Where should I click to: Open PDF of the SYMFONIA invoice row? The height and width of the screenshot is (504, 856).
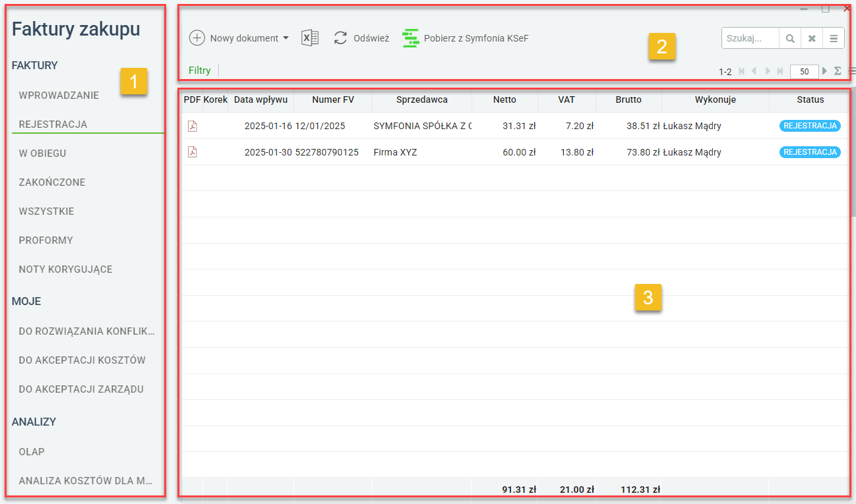coord(192,126)
